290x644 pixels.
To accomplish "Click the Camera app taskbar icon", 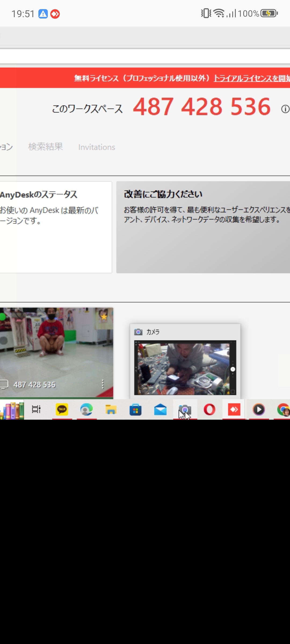I will (x=185, y=410).
